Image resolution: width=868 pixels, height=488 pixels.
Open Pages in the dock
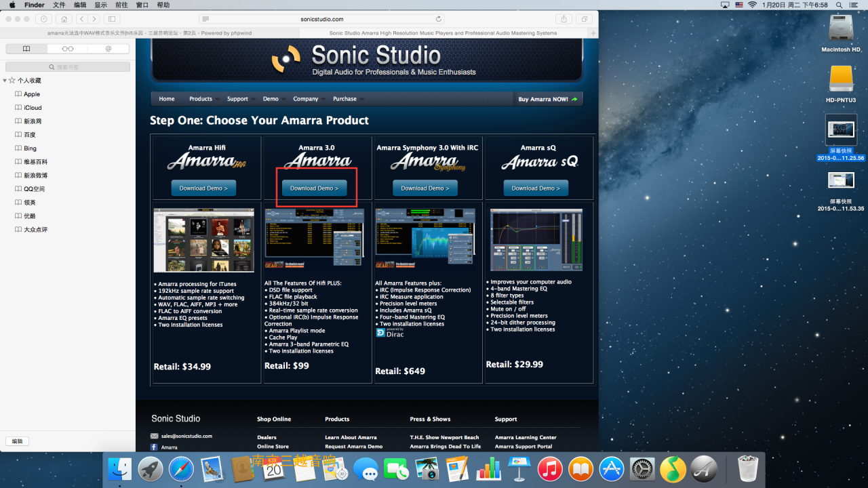(458, 469)
